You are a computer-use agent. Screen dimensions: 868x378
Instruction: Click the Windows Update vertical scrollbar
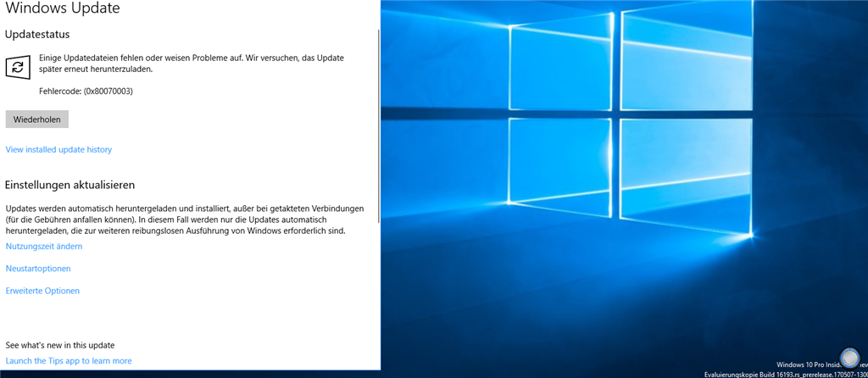379,127
